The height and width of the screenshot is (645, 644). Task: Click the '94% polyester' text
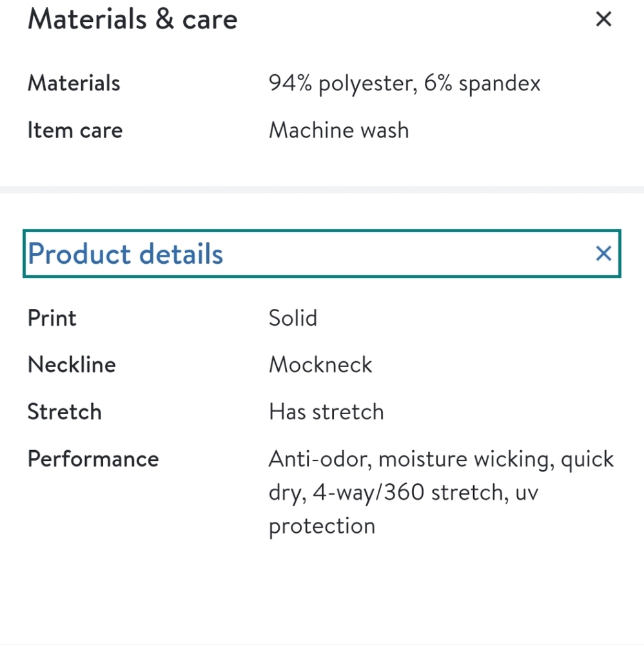(x=339, y=83)
